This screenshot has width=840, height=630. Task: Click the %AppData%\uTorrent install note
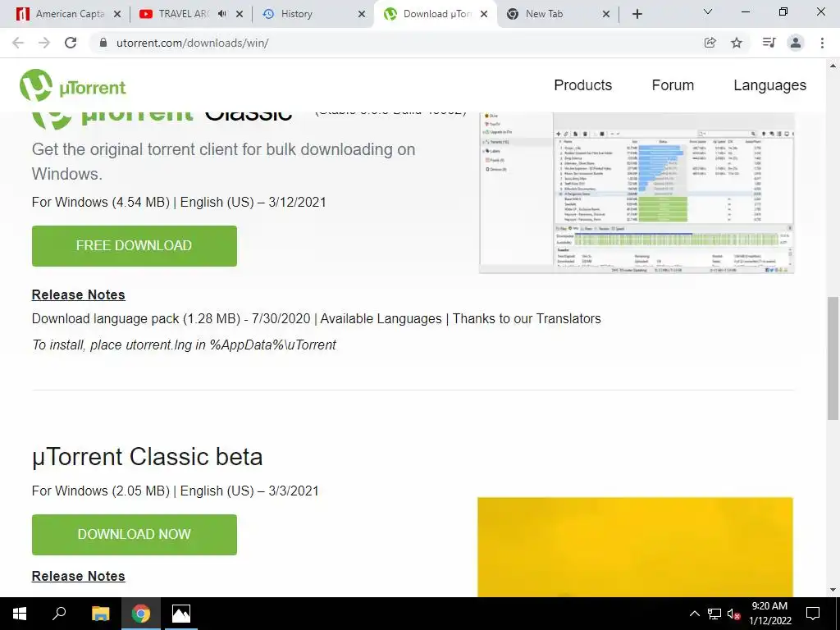point(184,345)
